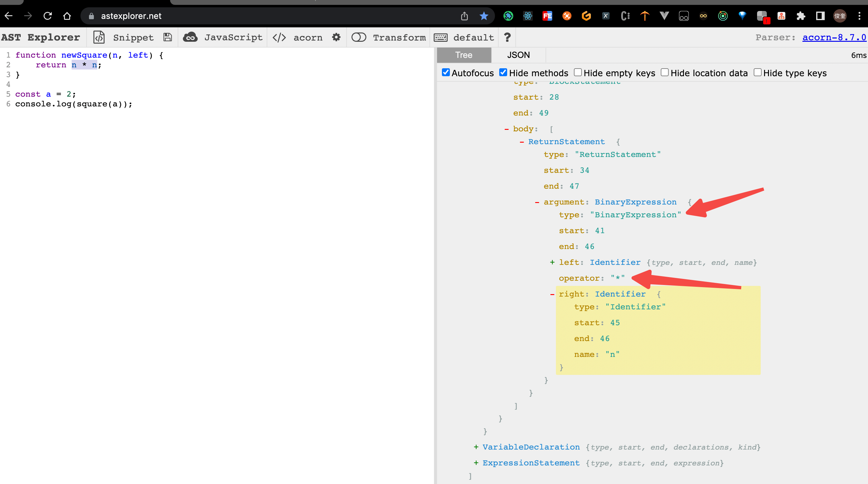Screen dimensions: 868x484
Task: Click the help question mark icon
Action: [507, 37]
